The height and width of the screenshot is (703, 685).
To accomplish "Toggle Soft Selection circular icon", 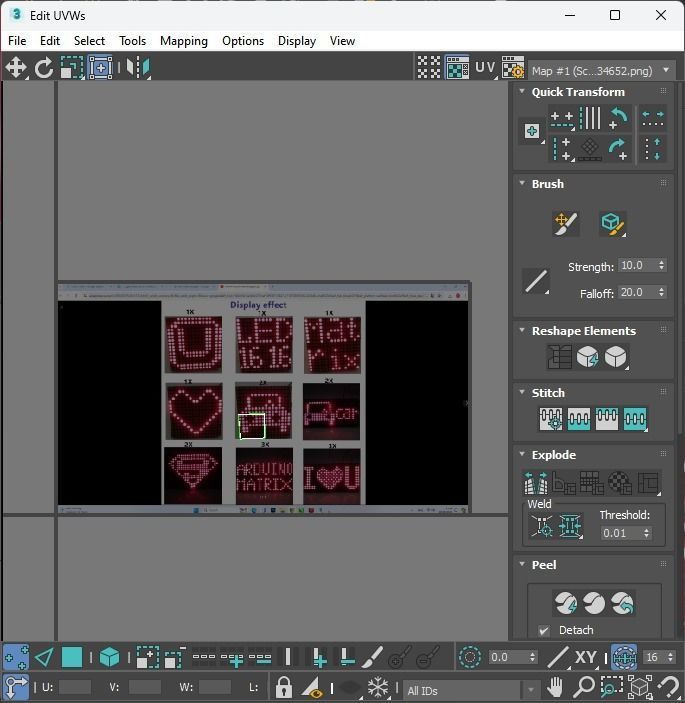I will click(x=470, y=657).
